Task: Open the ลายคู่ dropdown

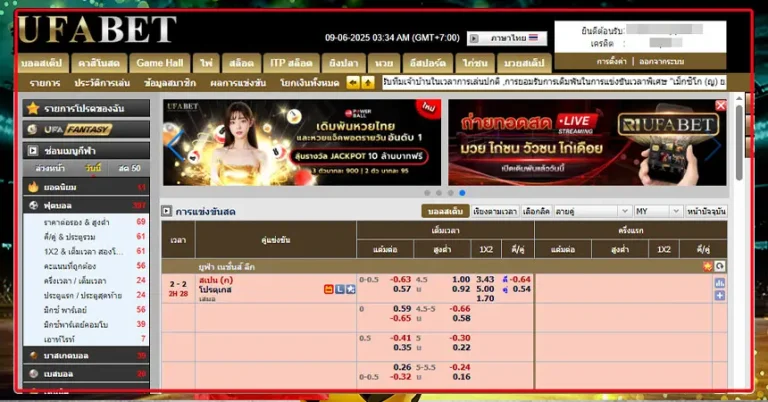Action: [x=593, y=211]
